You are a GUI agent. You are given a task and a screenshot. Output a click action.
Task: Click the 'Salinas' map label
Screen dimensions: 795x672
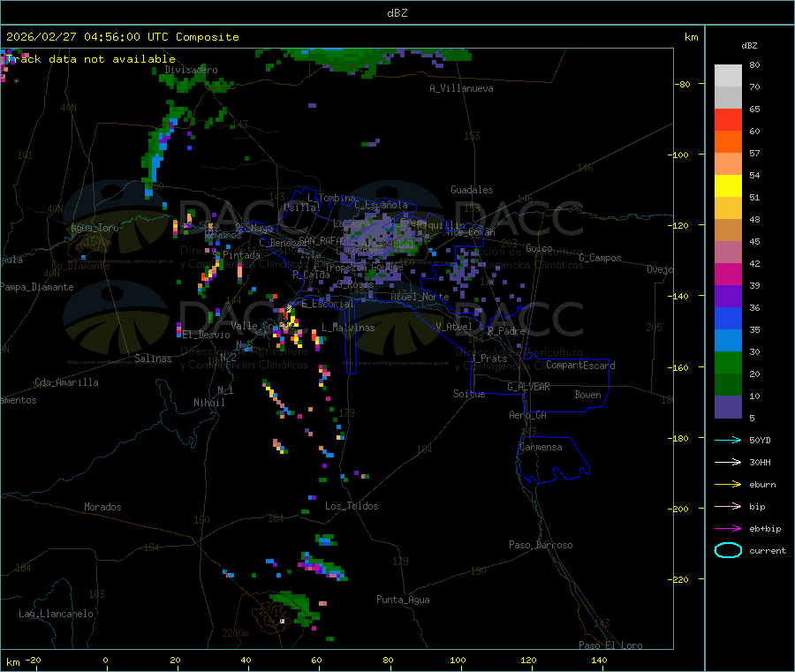(153, 359)
